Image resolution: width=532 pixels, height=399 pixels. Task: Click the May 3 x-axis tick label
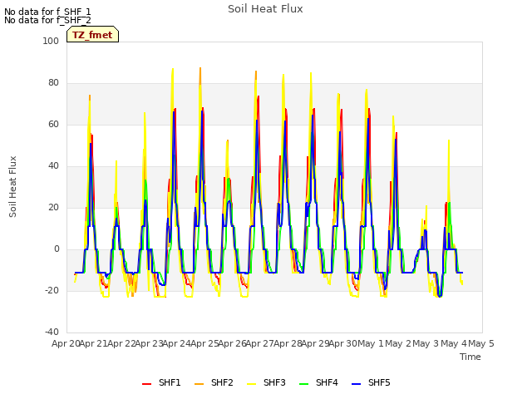[x=426, y=343]
